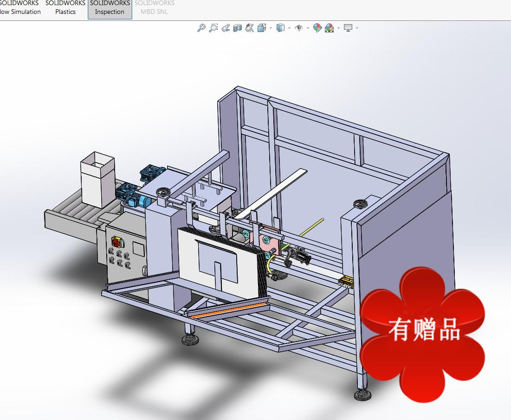Screen dimensions: 511x420
Task: Select the Display Style icon
Action: click(280, 28)
